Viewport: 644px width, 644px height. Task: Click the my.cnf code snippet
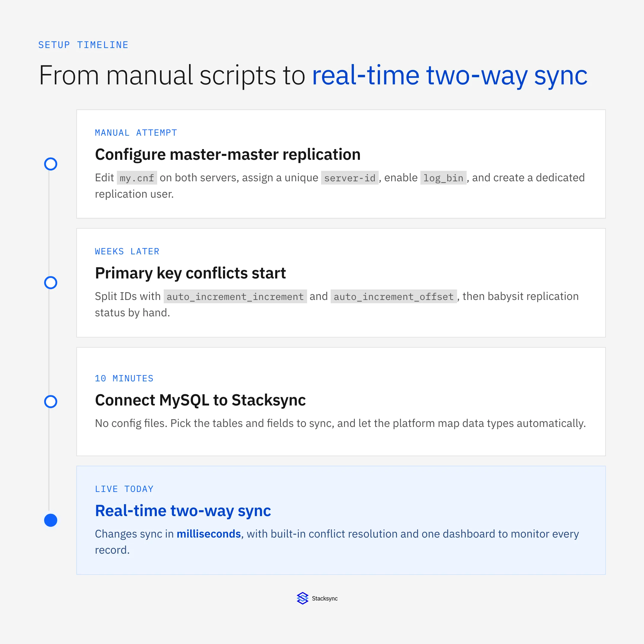(137, 178)
